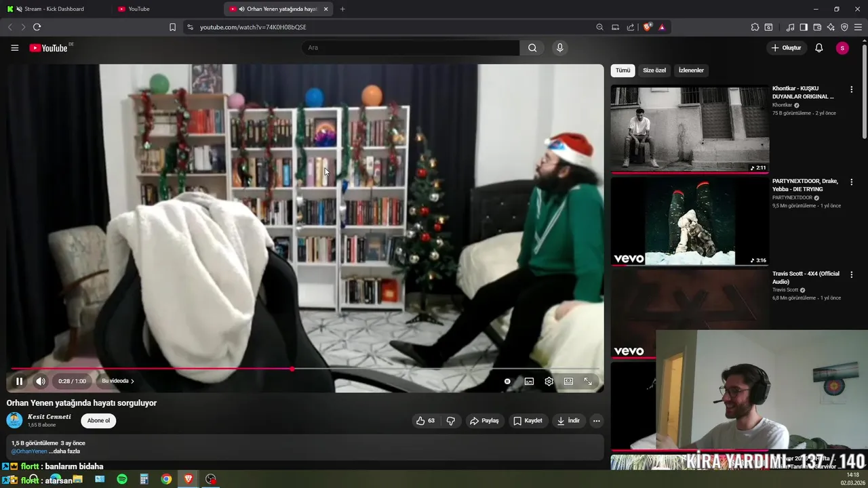Screen dimensions: 868x488
Task: Open options for PARTYNEXTDOOR DIE TRYING video
Action: 851,182
